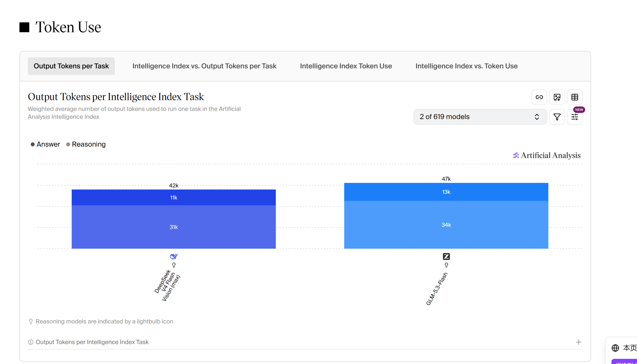This screenshot has height=364, width=637.
Task: Open the 2 of 619 models dropdown
Action: [480, 117]
